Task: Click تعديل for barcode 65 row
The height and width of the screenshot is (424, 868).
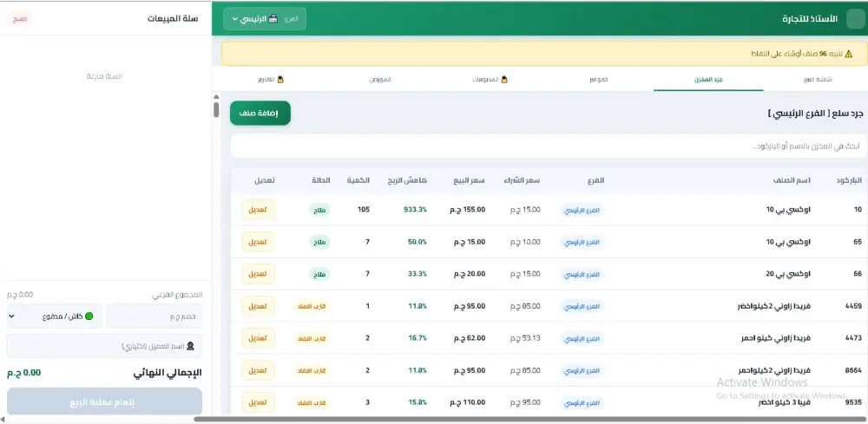Action: pyautogui.click(x=259, y=242)
